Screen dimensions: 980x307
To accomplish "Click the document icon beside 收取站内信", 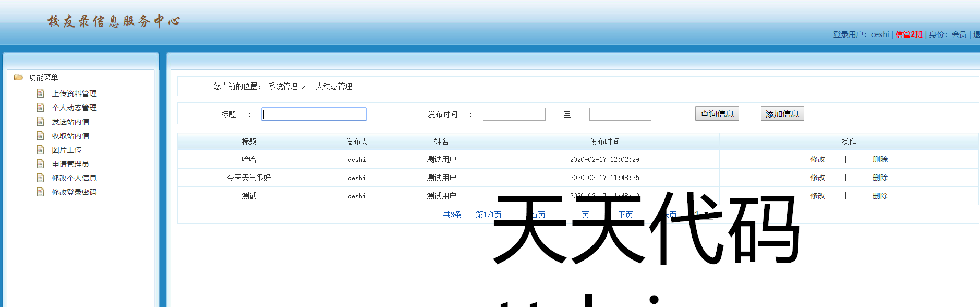I will 40,136.
